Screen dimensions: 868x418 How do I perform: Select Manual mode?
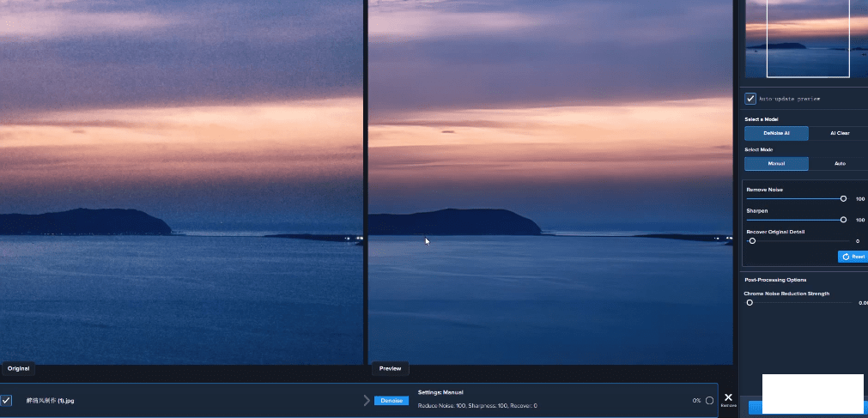[x=776, y=164]
